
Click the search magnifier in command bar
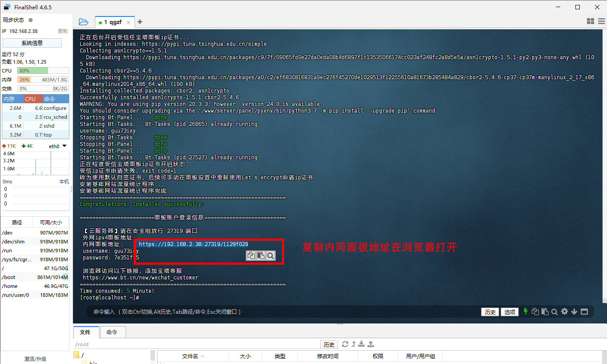(x=554, y=312)
